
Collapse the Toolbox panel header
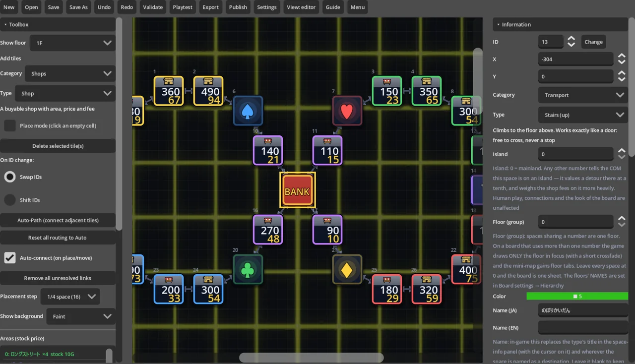coord(58,24)
